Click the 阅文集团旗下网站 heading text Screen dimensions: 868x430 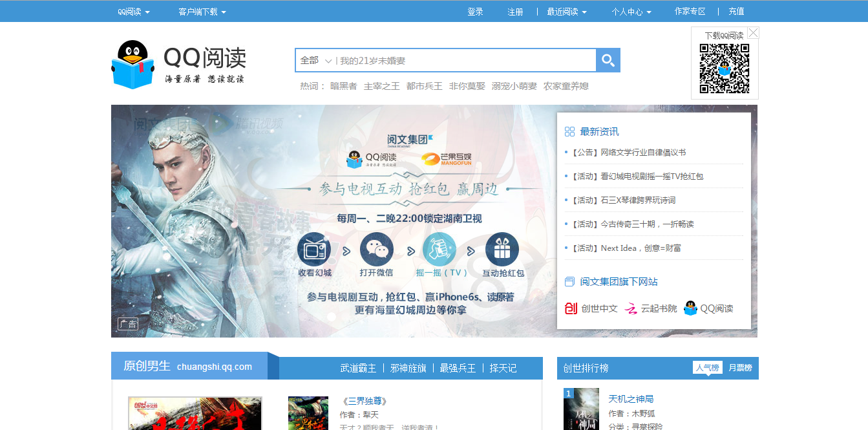click(619, 282)
